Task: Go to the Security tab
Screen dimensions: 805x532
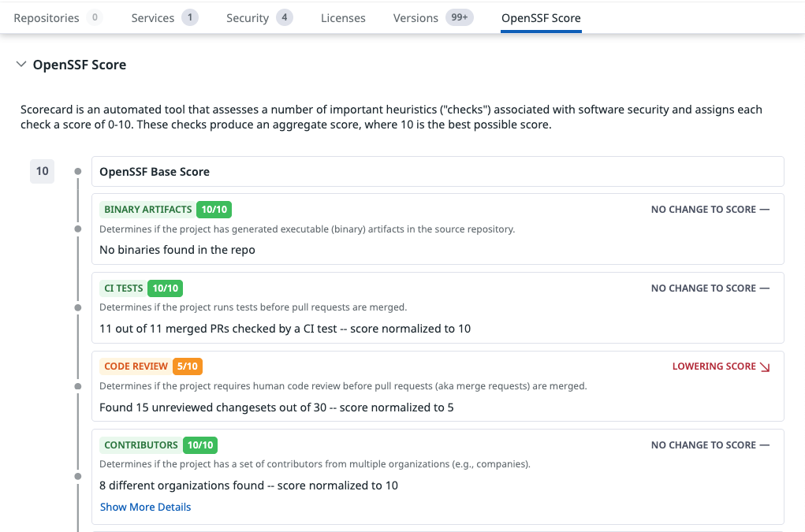Action: click(248, 18)
